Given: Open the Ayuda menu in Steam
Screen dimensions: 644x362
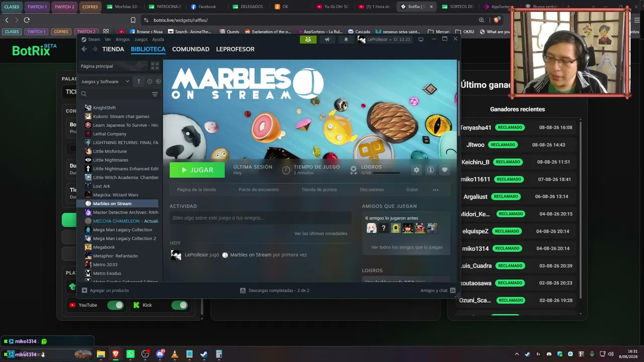Looking at the screenshot, I should pos(158,39).
